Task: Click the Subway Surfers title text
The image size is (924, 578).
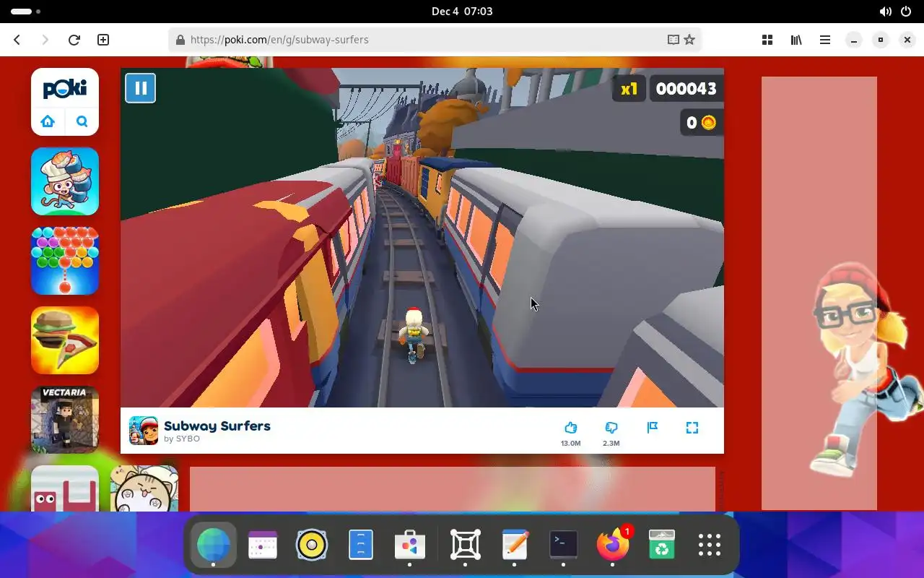Action: click(x=217, y=426)
